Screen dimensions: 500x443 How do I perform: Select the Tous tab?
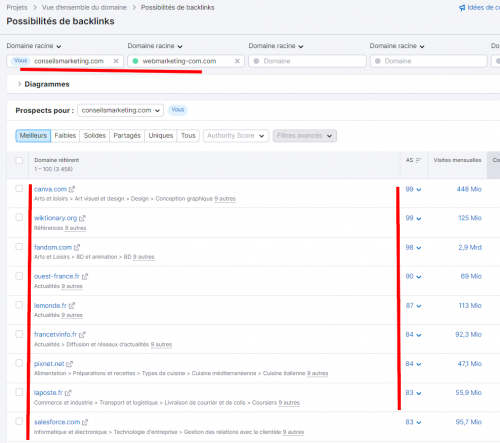(x=188, y=136)
